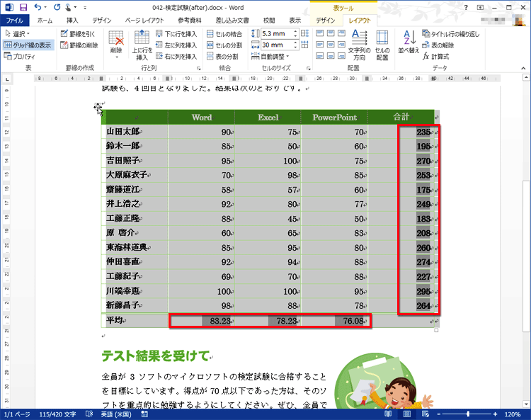Click 下に行を挿入 insert row below

(x=176, y=34)
